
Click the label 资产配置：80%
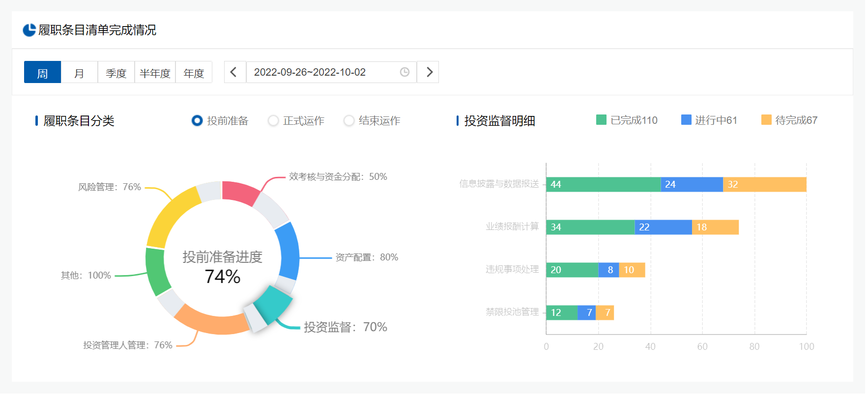(367, 257)
